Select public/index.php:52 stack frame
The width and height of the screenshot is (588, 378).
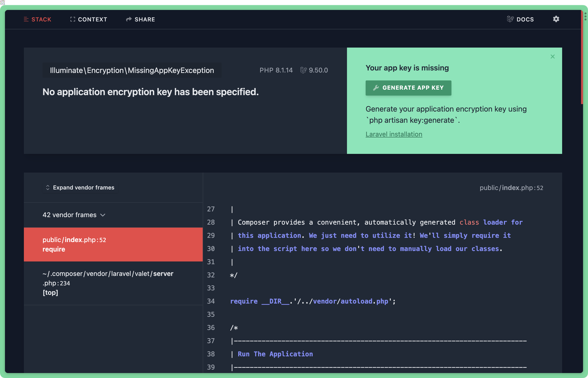coord(113,244)
